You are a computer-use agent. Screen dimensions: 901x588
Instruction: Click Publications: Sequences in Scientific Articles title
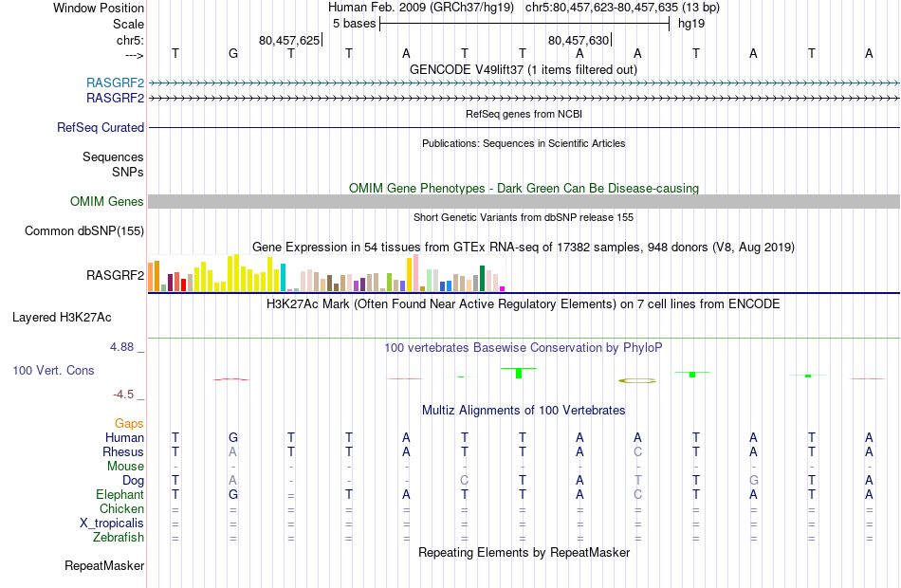[x=524, y=143]
